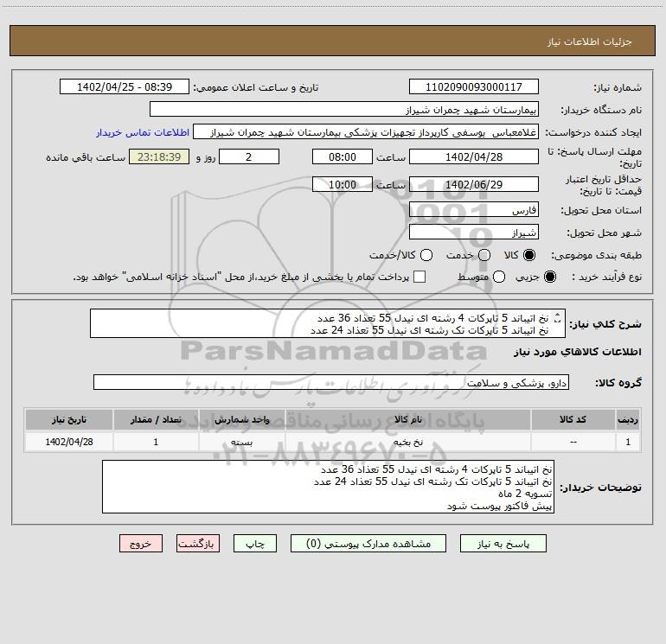
Task: Toggle the اسناد خزانه اسلامی payment checkbox
Action: (419, 277)
